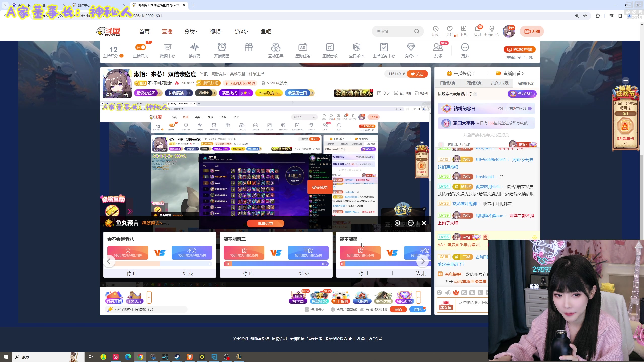Open the 背包 backpack button
Screen dimensions: 644x362
pos(418,309)
